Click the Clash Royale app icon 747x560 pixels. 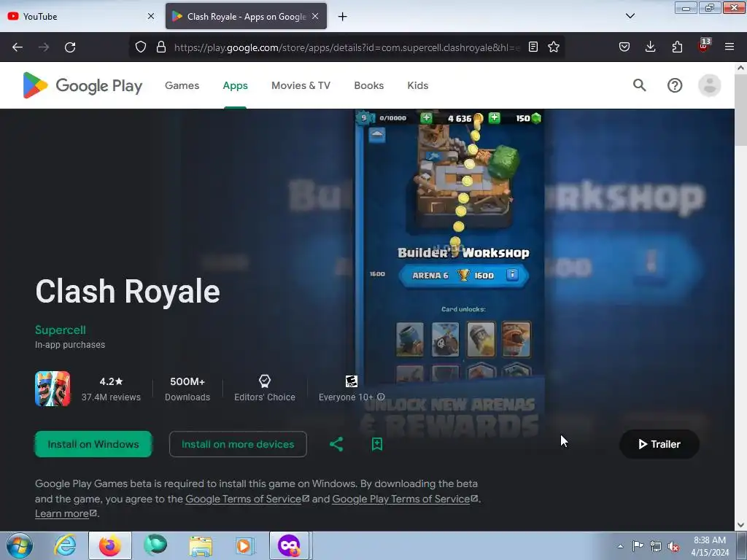coord(53,389)
